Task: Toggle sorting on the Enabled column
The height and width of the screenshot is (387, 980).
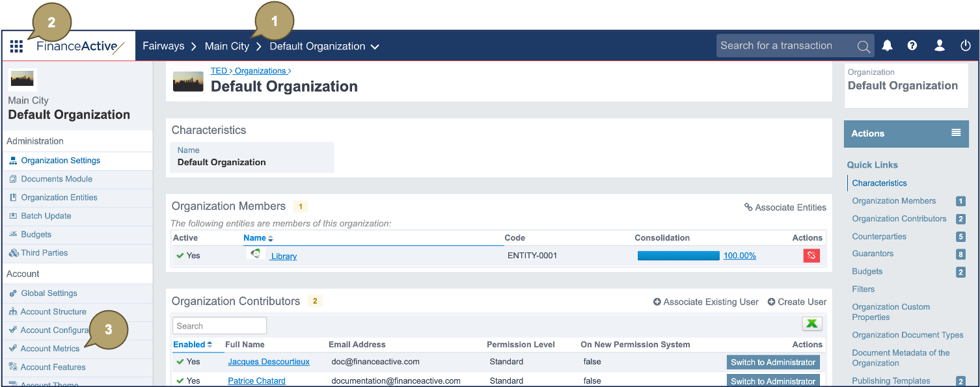Action: click(190, 344)
